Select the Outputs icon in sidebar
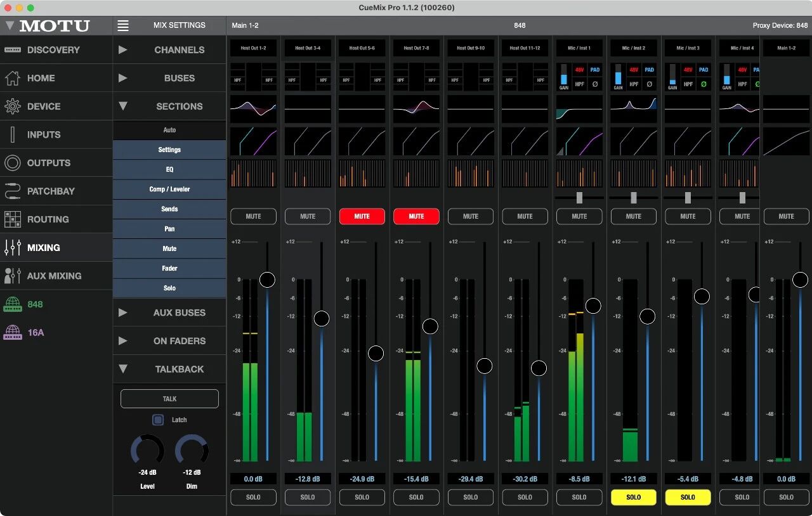Screen dimensions: 812x516 [x=13, y=163]
